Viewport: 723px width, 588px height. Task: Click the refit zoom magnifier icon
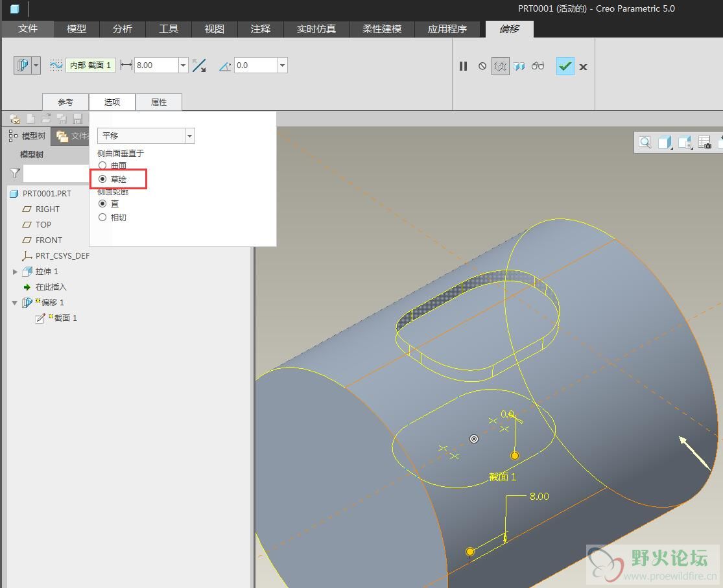click(645, 143)
